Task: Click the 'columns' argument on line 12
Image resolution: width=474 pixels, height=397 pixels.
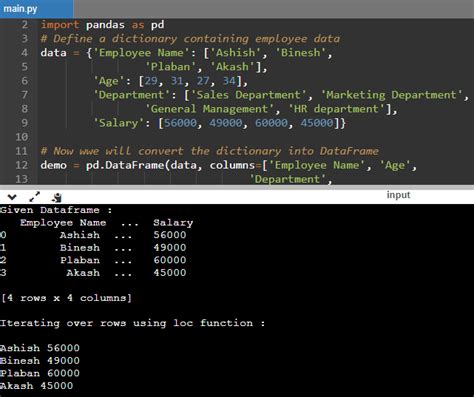Action: point(232,165)
